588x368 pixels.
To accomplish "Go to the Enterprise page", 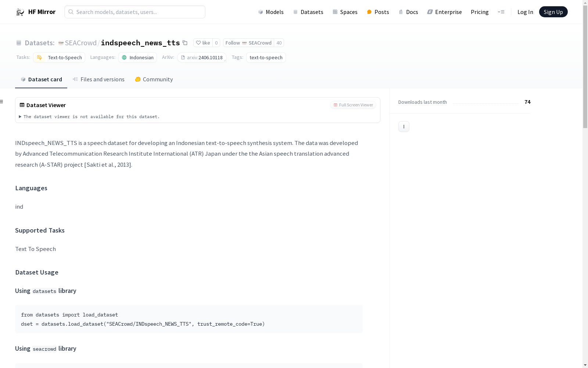I will 444,12.
